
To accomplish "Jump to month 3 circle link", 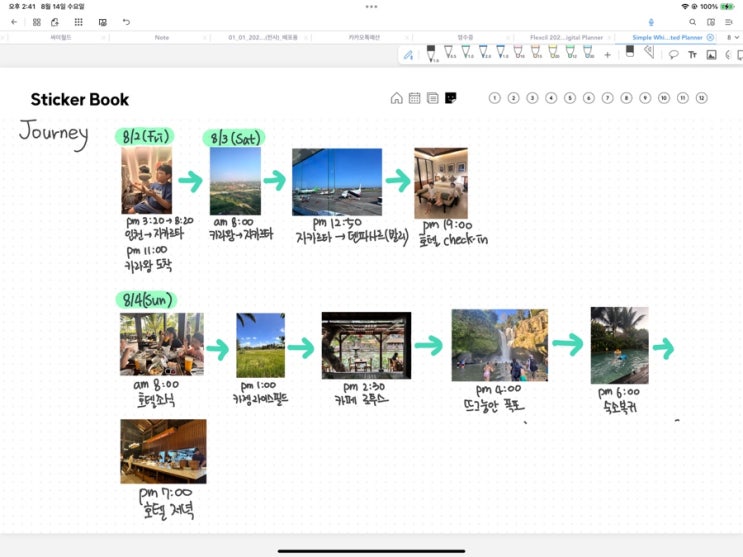I will 532,98.
